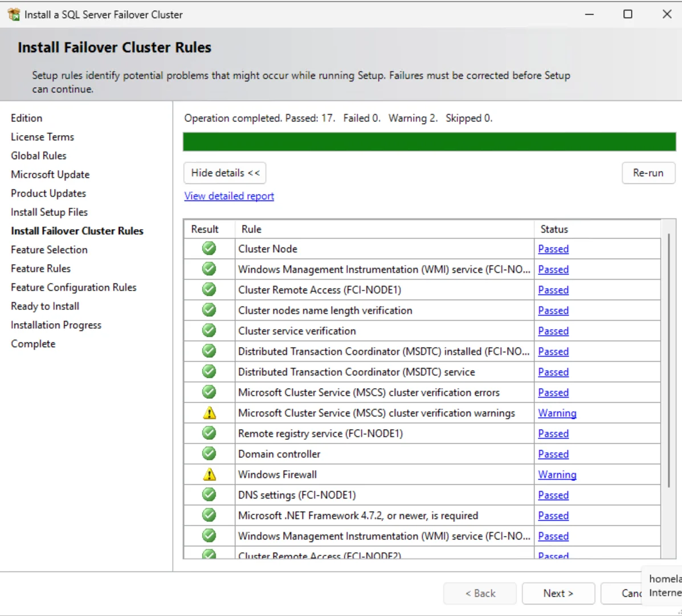The height and width of the screenshot is (616, 682).
Task: Open Passed status link for Cluster Node
Action: click(x=553, y=249)
